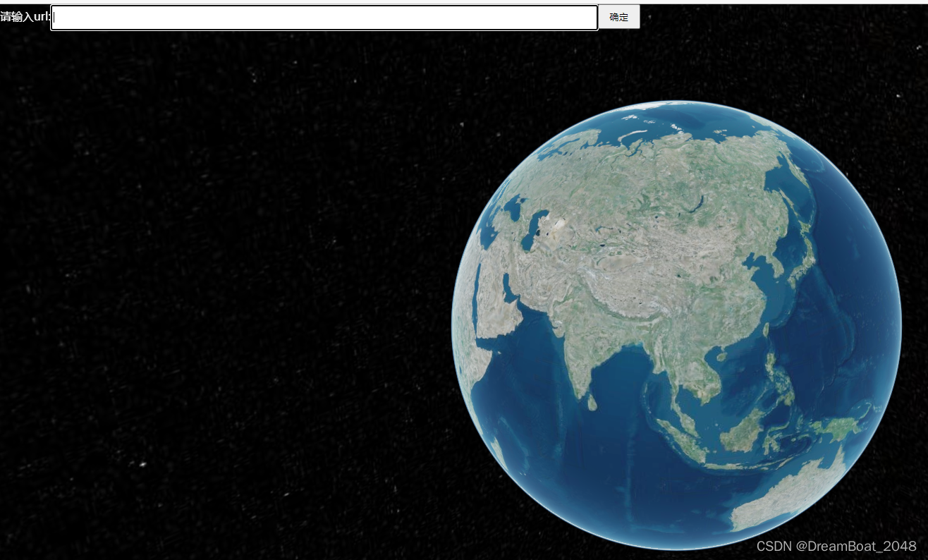928x560 pixels.
Task: Click the 确定 confirm button
Action: coord(618,17)
